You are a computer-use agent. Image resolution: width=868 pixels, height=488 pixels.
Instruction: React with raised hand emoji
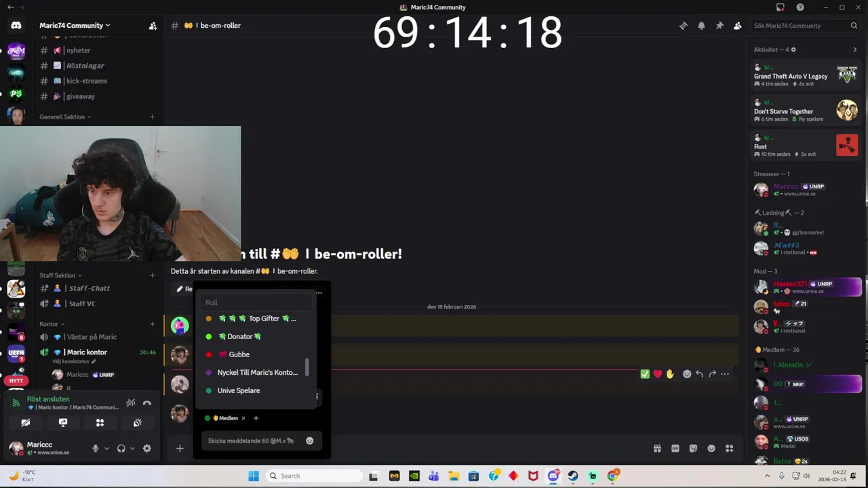pyautogui.click(x=670, y=373)
